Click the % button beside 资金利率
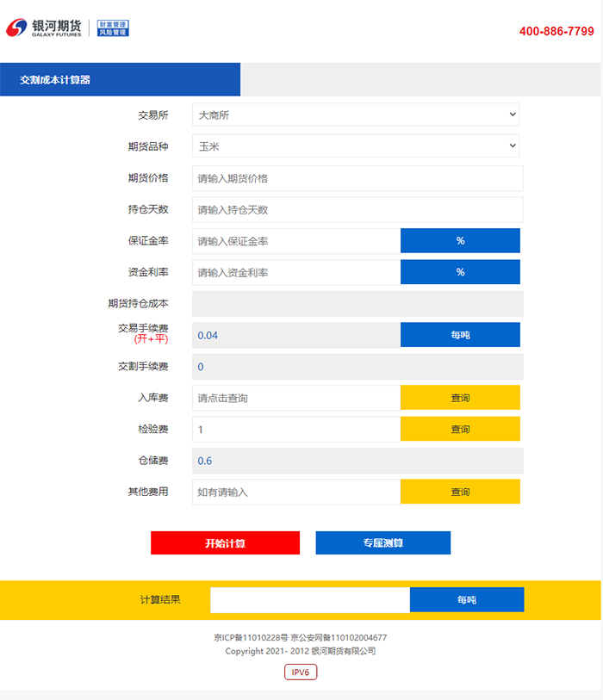Screen dimensions: 603x700 (460, 272)
